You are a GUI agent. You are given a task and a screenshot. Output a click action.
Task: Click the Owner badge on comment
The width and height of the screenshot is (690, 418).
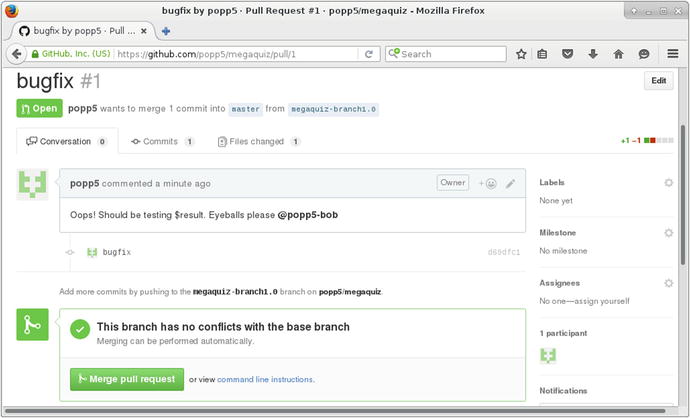click(x=453, y=183)
